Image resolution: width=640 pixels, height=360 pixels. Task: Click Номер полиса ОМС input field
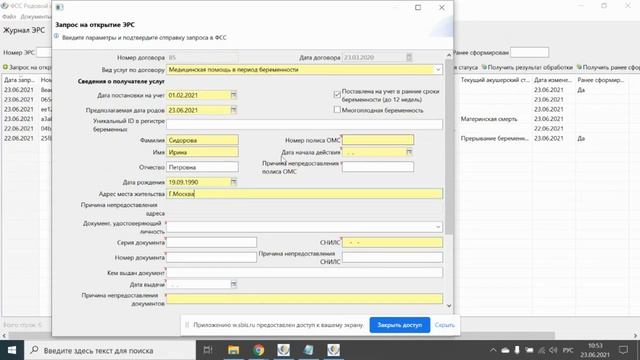[378, 140]
